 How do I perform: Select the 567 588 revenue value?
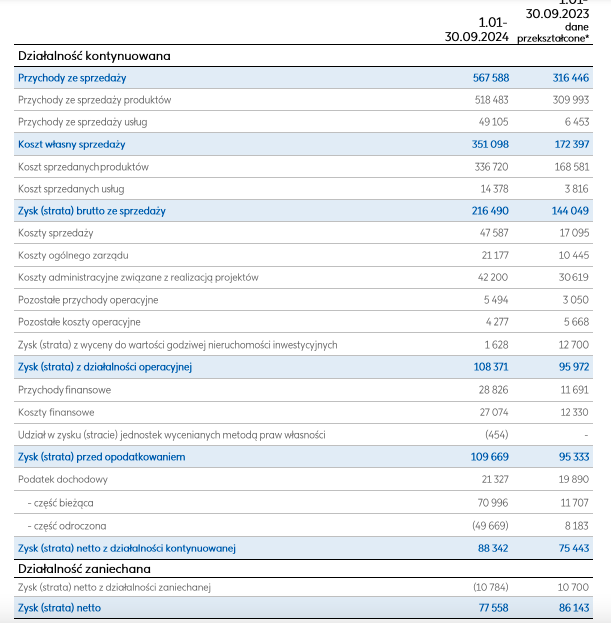(x=491, y=78)
